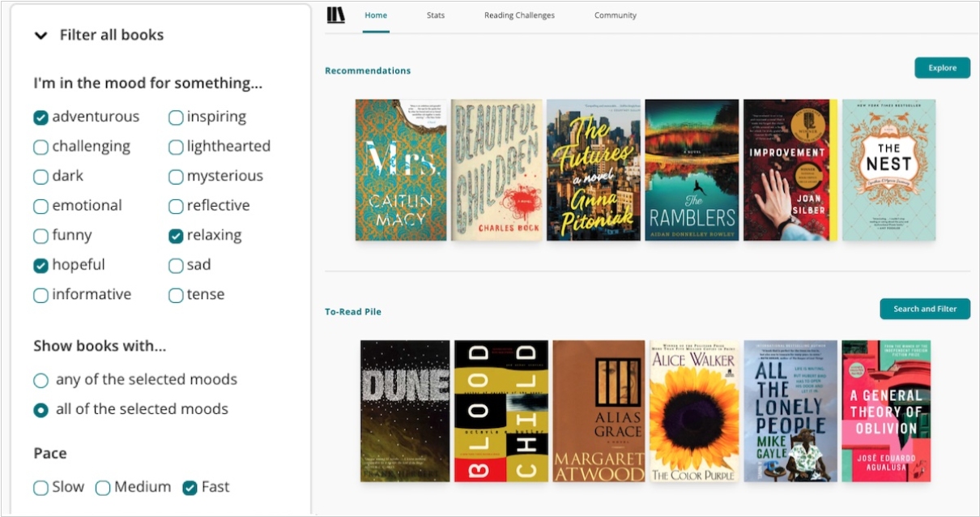Check the Slow pace checkbox

(40, 488)
